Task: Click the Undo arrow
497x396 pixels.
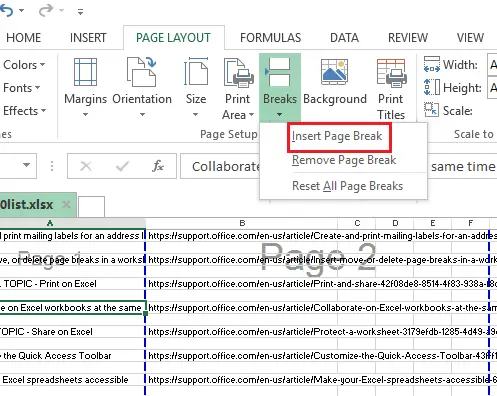Action: click(7, 10)
